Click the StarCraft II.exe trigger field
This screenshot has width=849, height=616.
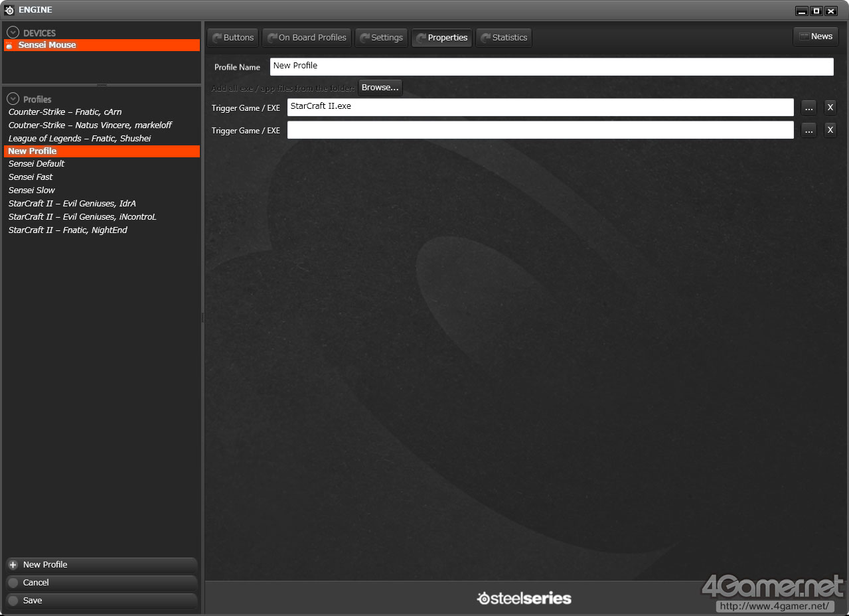click(540, 108)
